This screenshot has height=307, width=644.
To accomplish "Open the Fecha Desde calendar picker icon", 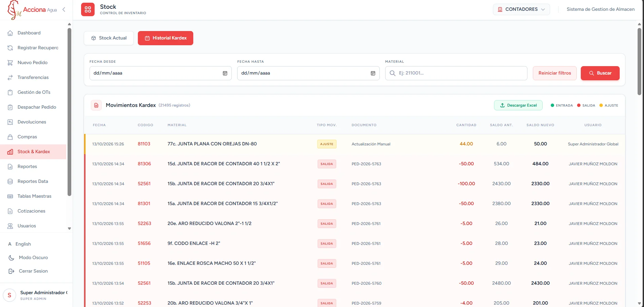I will [225, 73].
